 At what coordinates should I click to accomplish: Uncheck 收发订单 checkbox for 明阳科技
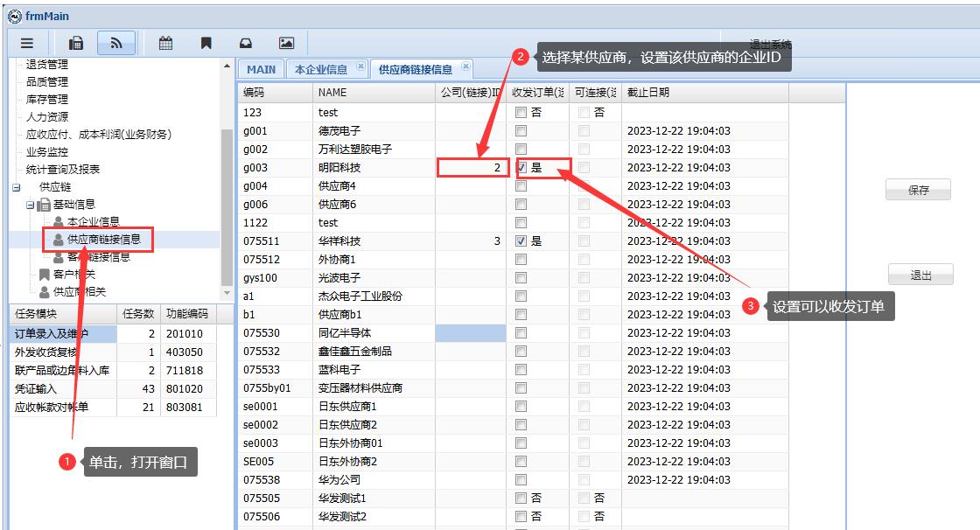tap(521, 167)
